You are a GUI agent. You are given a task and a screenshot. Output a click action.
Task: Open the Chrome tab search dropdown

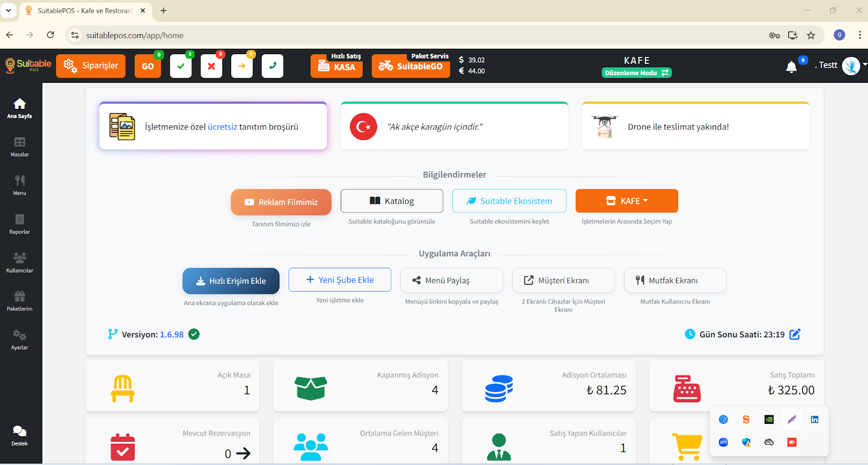tap(8, 10)
